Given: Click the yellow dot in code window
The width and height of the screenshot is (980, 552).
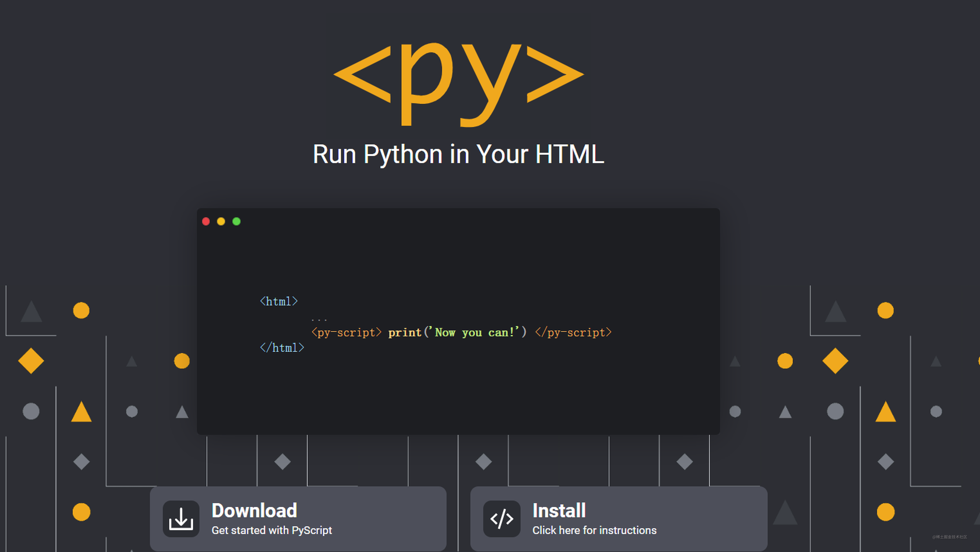Looking at the screenshot, I should (221, 222).
